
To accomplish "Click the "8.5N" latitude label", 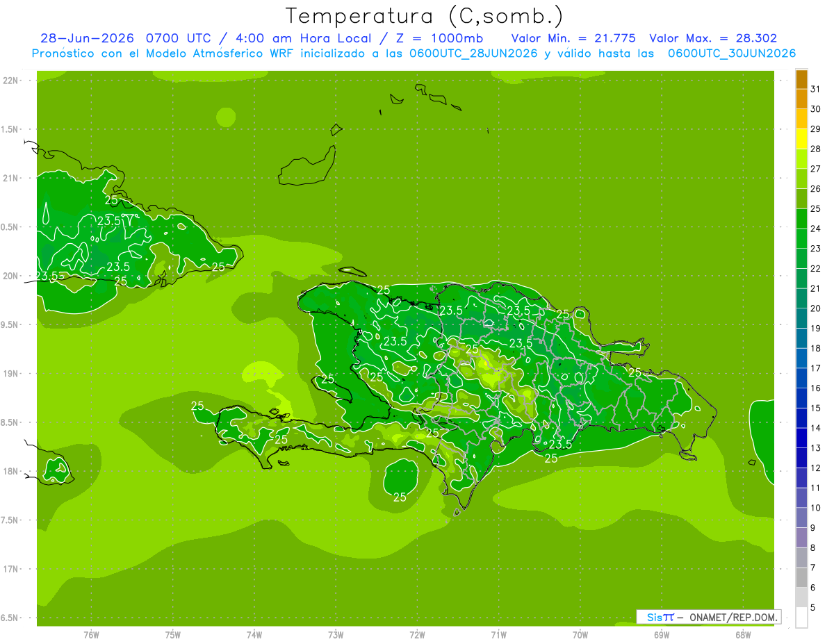I will point(10,422).
